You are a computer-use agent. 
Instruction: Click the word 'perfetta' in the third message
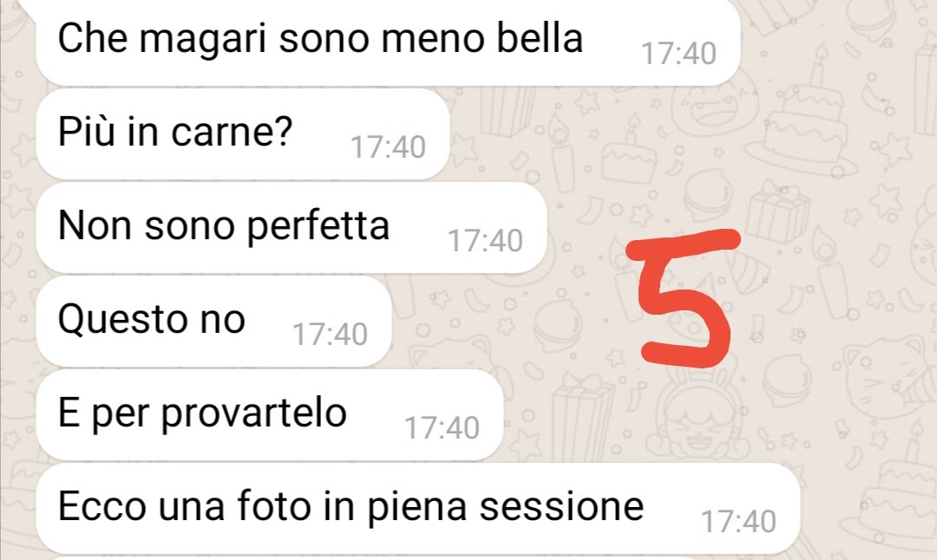coord(318,227)
